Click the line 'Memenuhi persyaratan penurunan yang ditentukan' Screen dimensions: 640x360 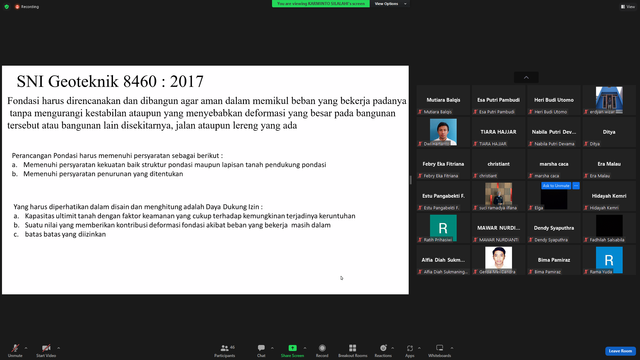point(103,174)
